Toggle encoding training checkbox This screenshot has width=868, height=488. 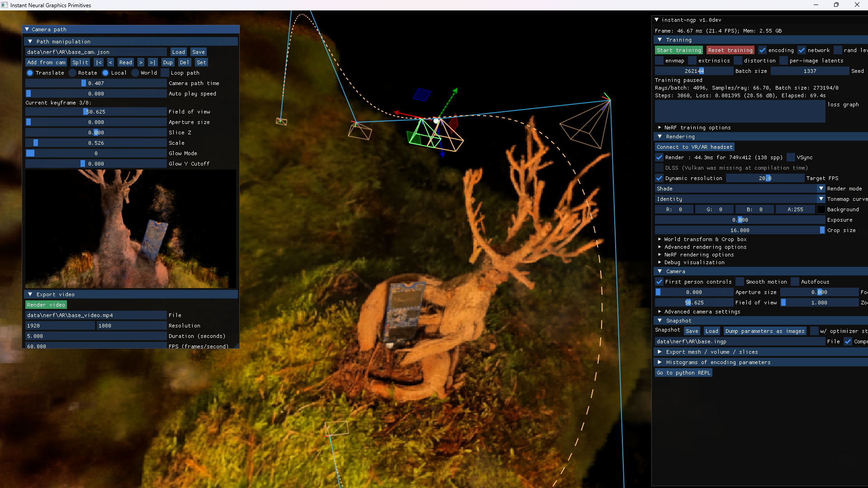click(x=763, y=50)
